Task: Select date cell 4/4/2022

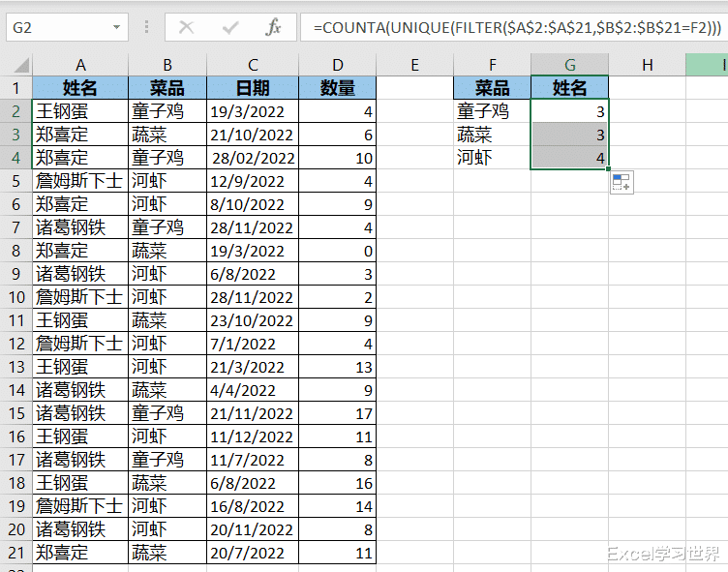Action: pos(253,389)
